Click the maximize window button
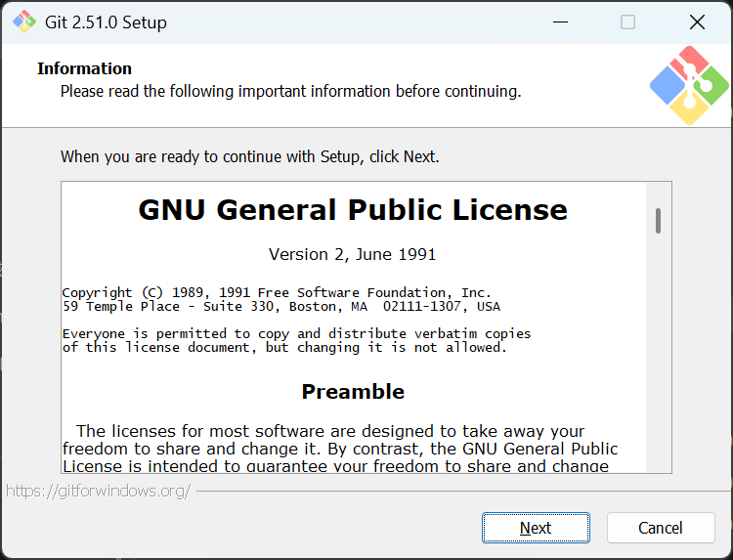The height and width of the screenshot is (560, 733). point(627,22)
